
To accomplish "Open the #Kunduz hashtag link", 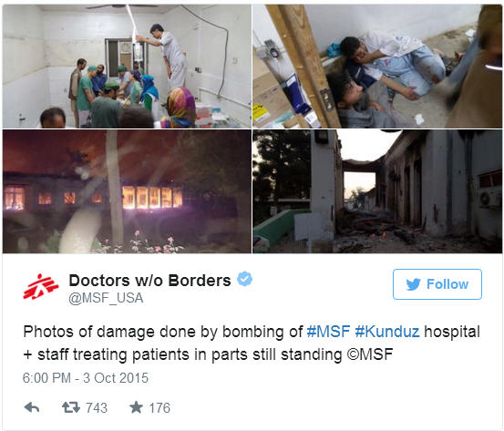I will point(387,332).
